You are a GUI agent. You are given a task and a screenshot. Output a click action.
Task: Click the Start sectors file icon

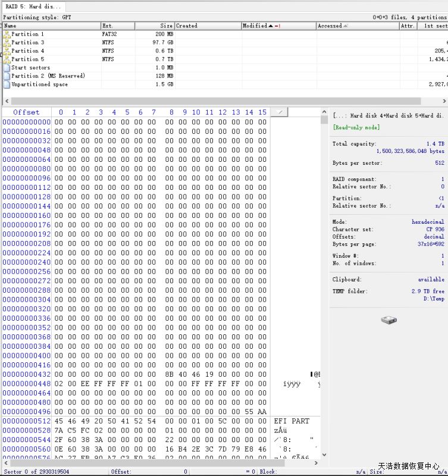click(x=7, y=68)
